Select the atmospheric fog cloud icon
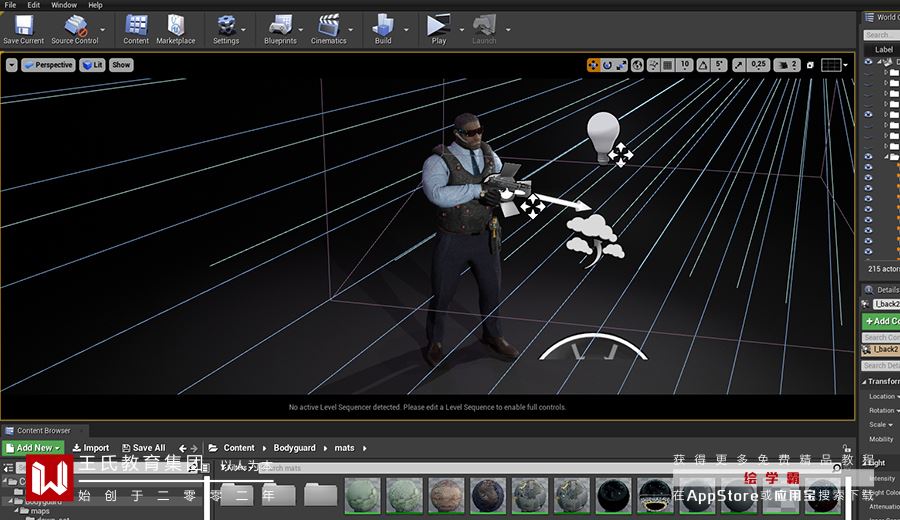This screenshot has width=900, height=520. coord(595,240)
